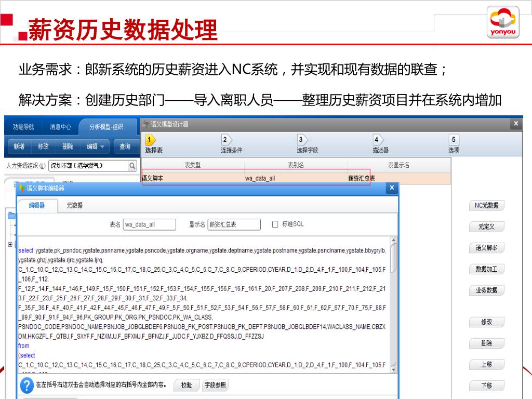This screenshot has width=532, height=399.
Task: Select wizard step 2 连接条件
Action: click(225, 140)
